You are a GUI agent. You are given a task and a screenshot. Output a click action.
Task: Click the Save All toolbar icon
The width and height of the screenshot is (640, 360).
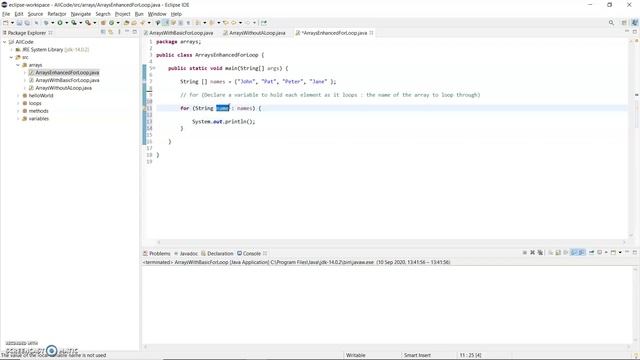[27, 23]
